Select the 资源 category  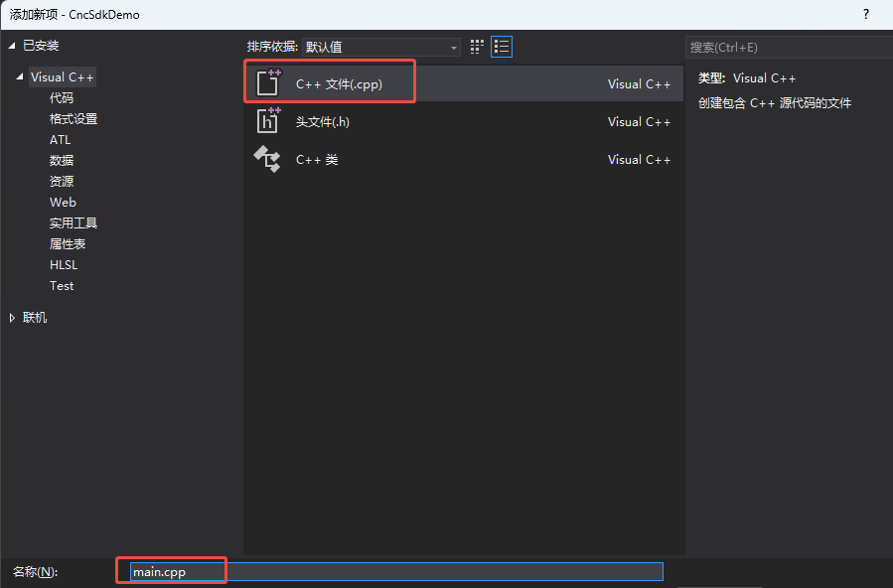pos(62,182)
